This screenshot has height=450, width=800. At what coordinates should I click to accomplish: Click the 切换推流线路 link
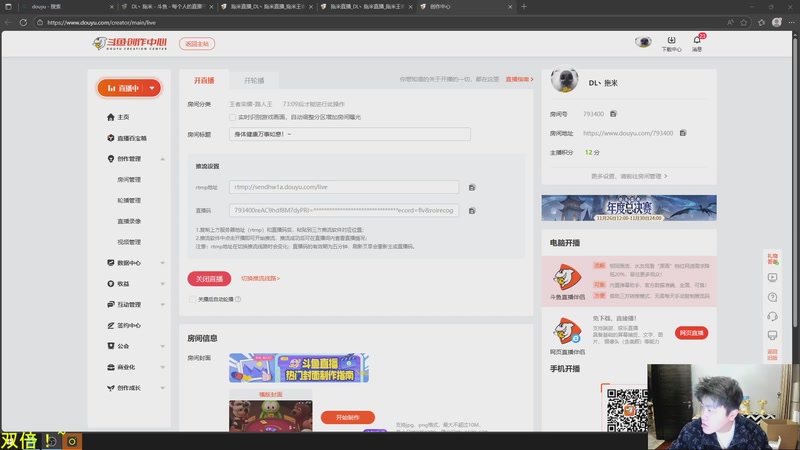tap(260, 279)
